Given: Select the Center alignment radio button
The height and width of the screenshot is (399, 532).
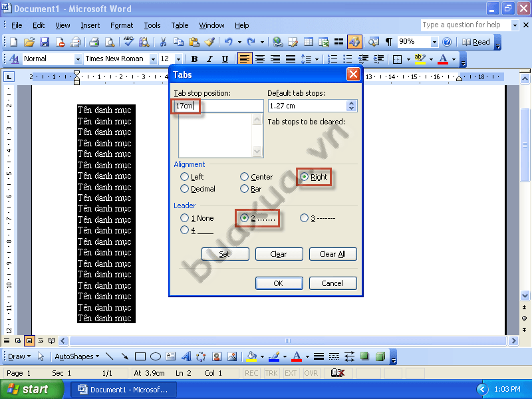Looking at the screenshot, I should click(244, 177).
